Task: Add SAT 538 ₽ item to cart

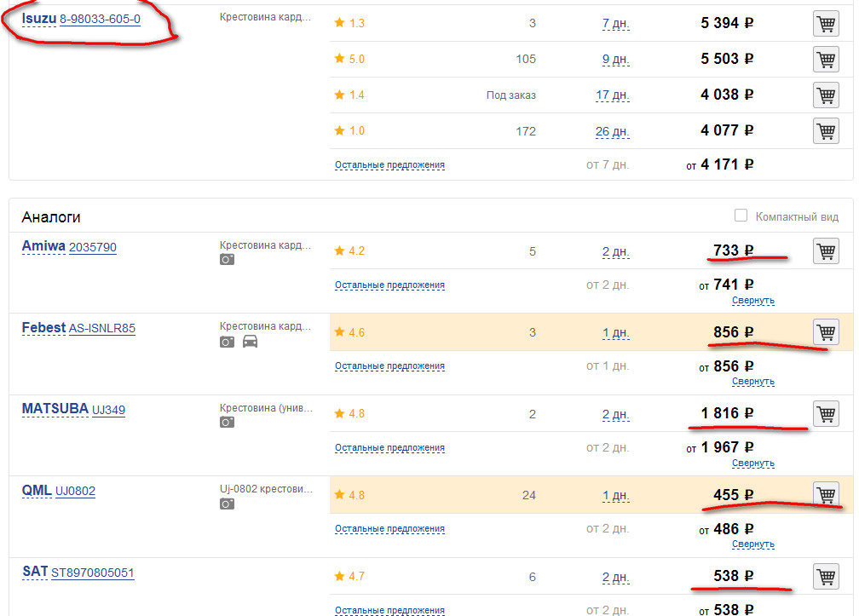Action: click(826, 576)
